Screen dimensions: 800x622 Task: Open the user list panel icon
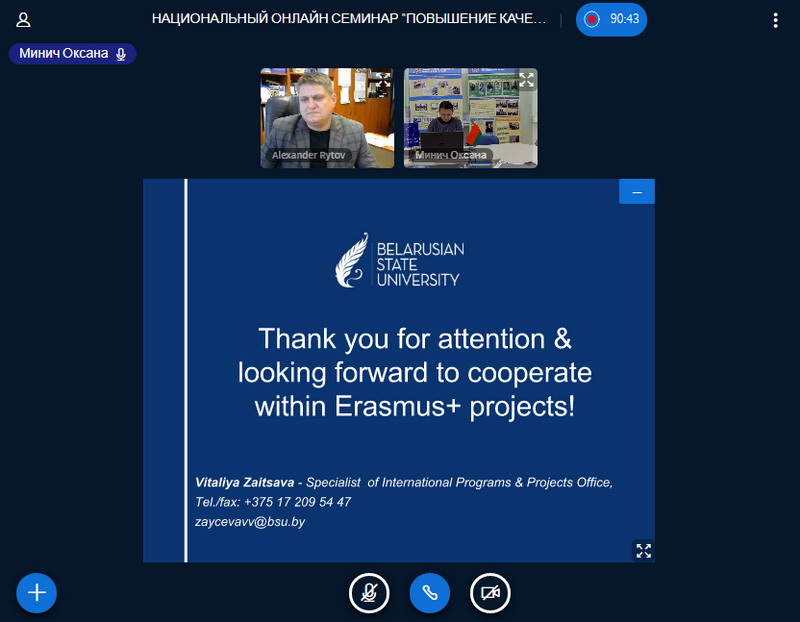point(23,19)
